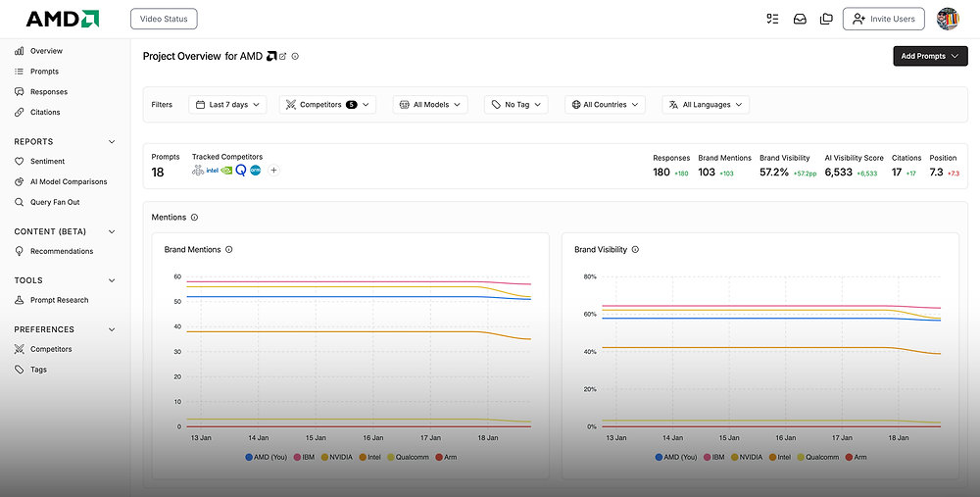
Task: Toggle Qualcomm series in Brand Mentions legend
Action: (x=408, y=457)
